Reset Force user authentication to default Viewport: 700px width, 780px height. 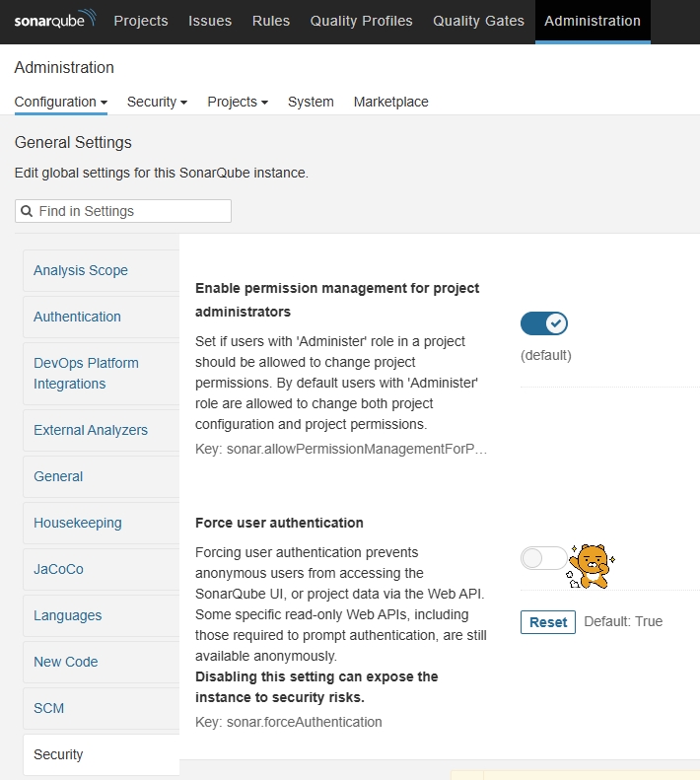(x=548, y=622)
